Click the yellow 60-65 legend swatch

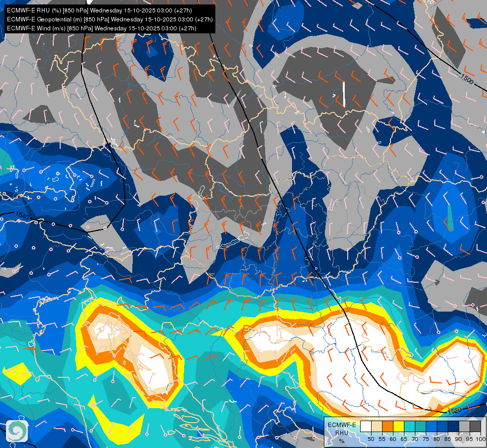399,426
